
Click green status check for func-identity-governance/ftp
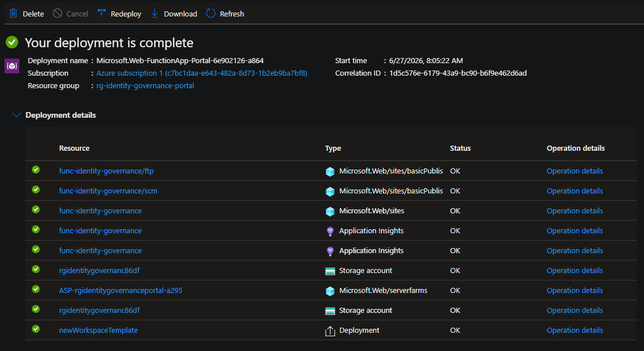click(36, 170)
